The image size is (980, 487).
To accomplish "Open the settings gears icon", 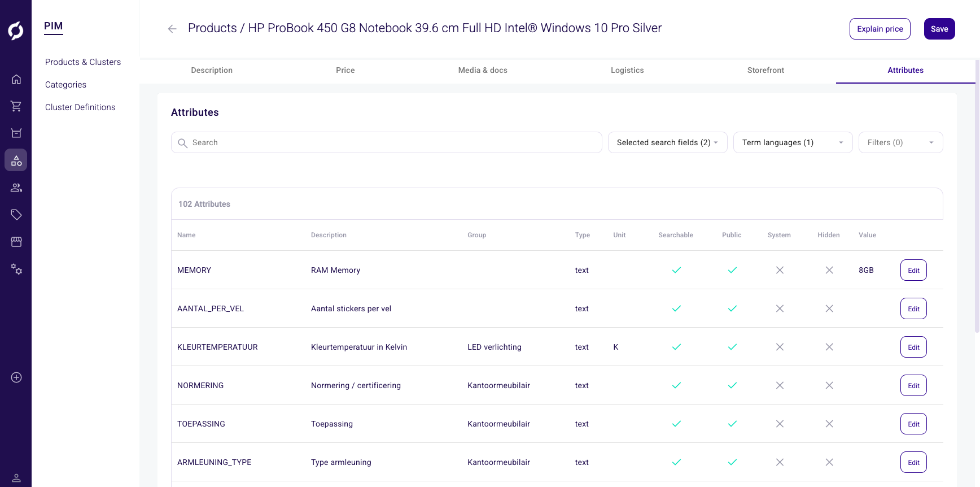I will [x=16, y=269].
